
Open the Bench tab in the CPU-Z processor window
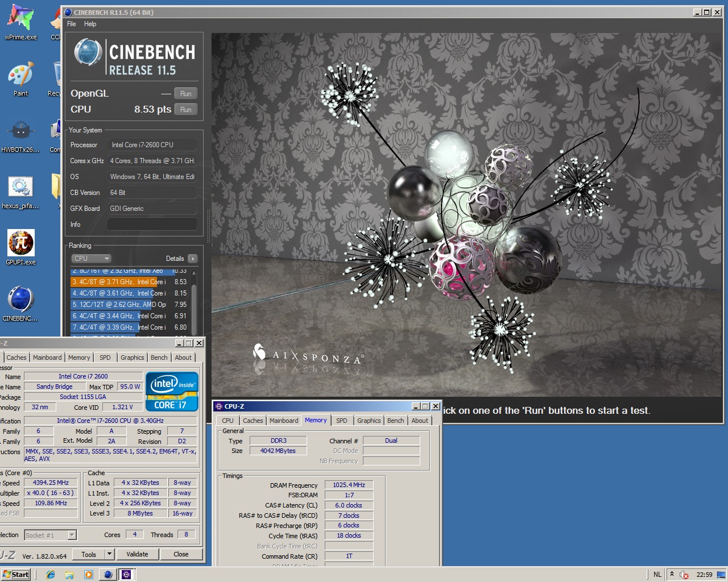[159, 357]
